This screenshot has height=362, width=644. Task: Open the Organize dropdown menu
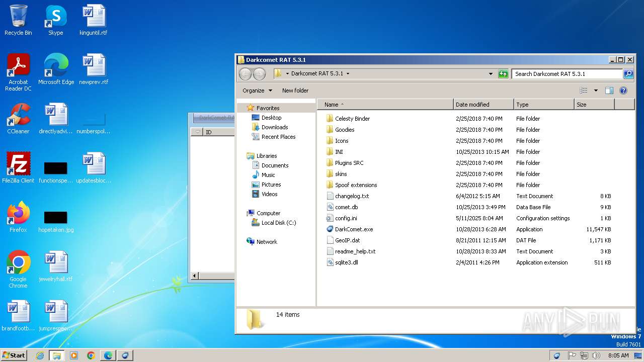tap(257, 90)
